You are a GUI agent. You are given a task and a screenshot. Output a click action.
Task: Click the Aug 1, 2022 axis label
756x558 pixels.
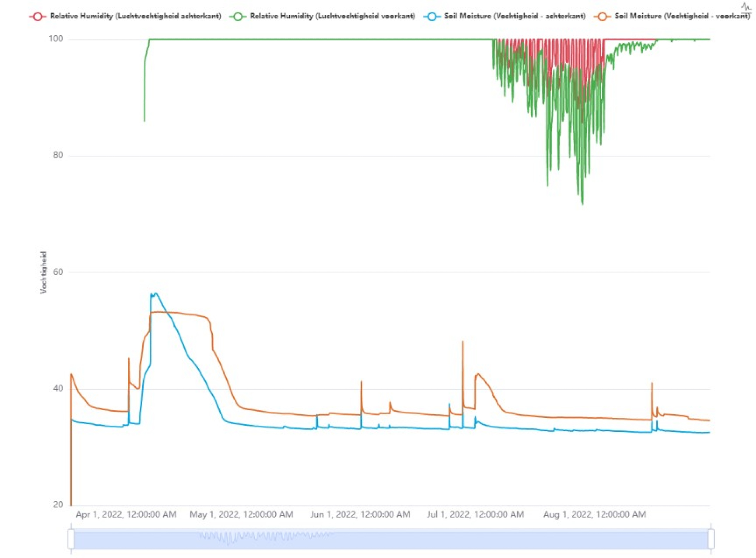coord(594,515)
